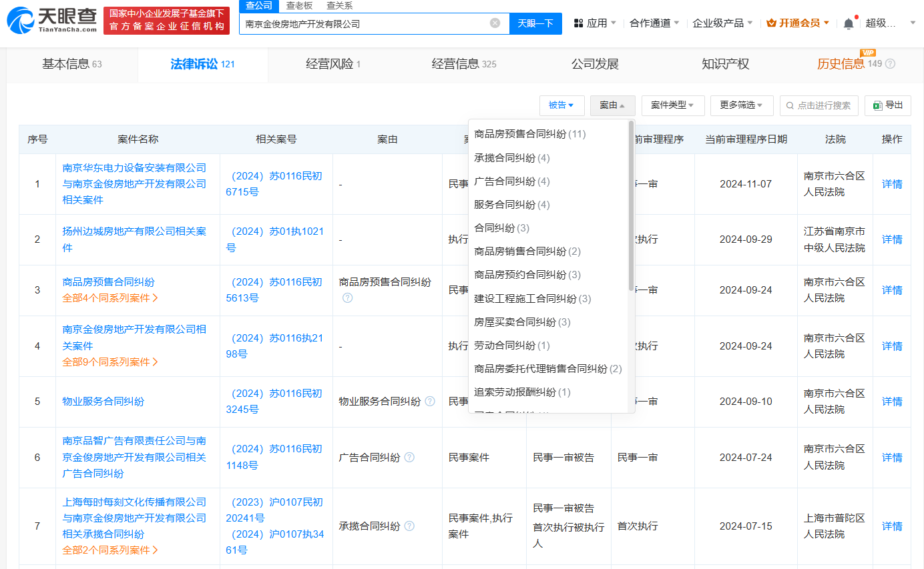Select the 查老板 menu item

pyautogui.click(x=298, y=5)
